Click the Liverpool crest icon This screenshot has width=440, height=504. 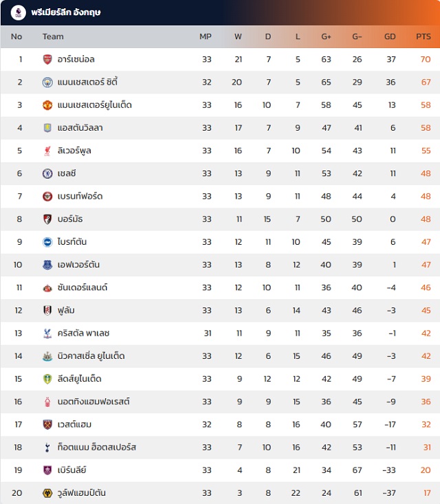47,151
